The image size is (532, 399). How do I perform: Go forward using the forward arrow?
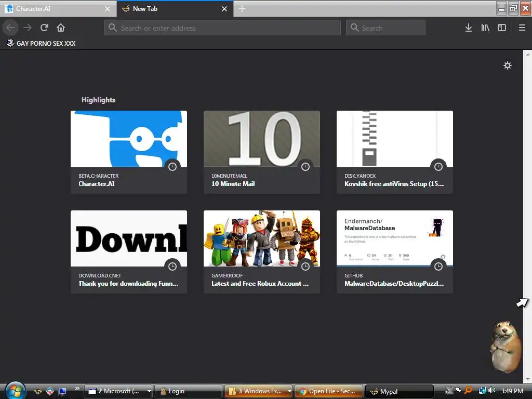point(28,28)
